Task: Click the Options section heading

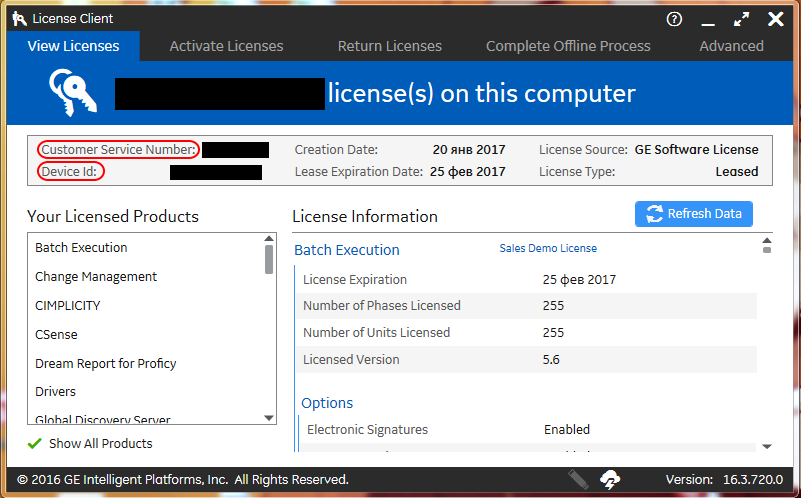Action: coord(327,403)
